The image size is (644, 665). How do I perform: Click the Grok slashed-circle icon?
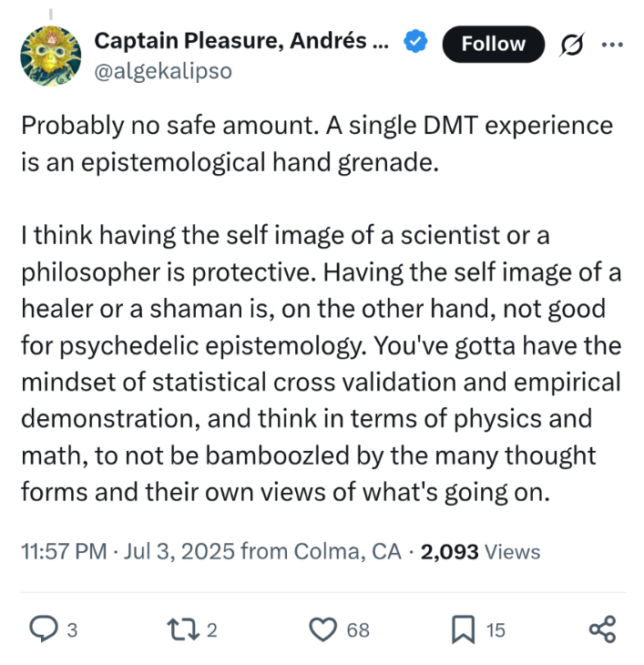pyautogui.click(x=571, y=44)
